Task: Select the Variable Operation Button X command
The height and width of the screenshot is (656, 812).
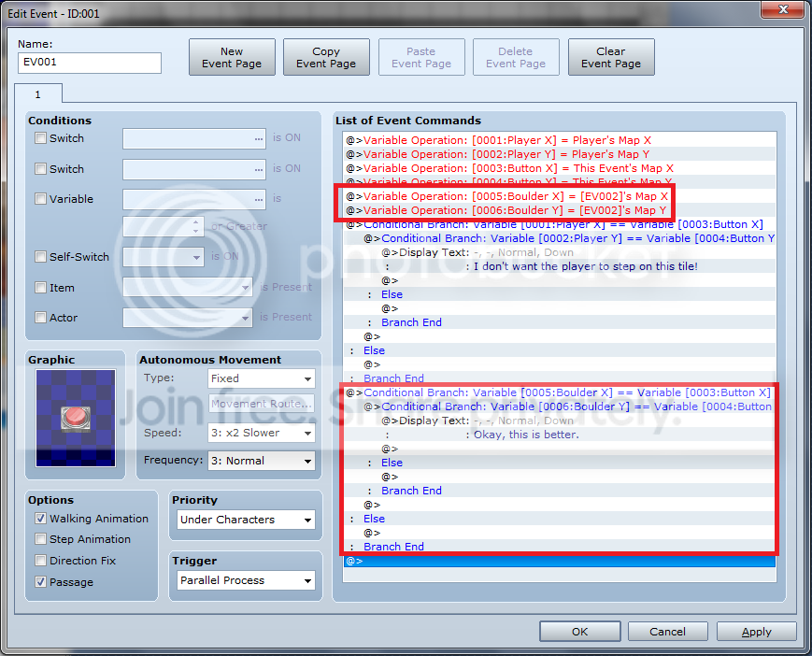Action: pyautogui.click(x=560, y=168)
